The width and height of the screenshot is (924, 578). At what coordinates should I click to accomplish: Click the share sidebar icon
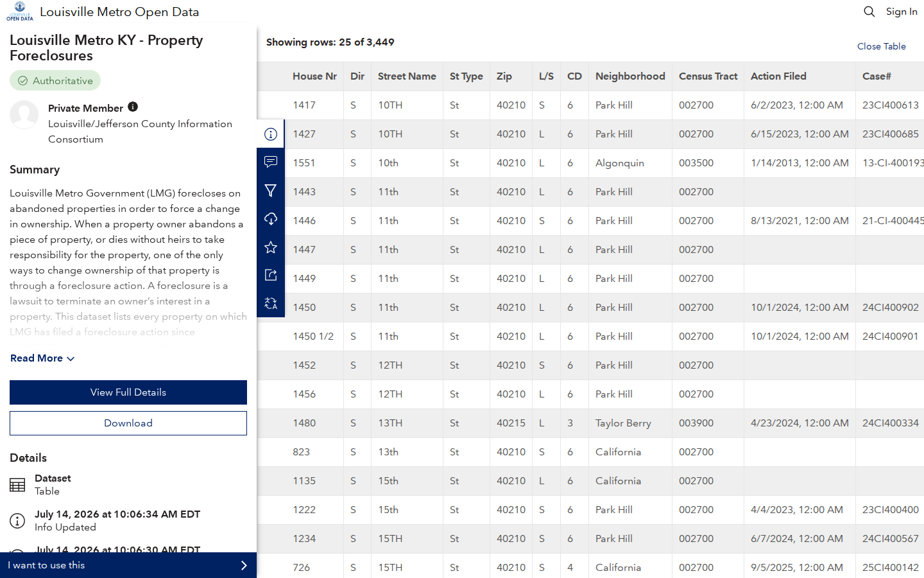[x=271, y=275]
